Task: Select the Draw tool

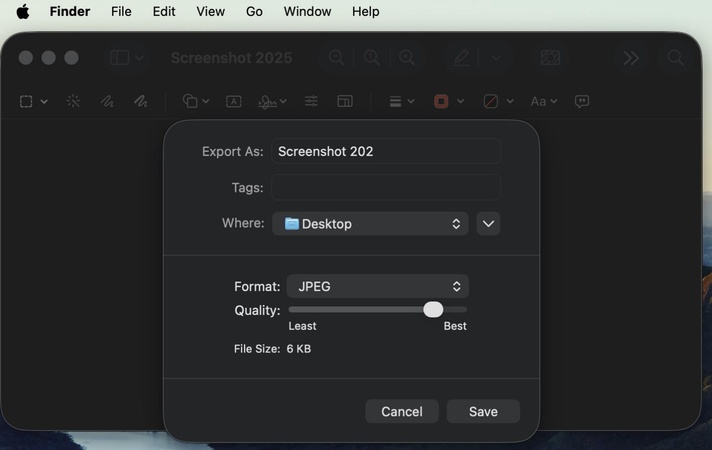Action: click(x=141, y=101)
